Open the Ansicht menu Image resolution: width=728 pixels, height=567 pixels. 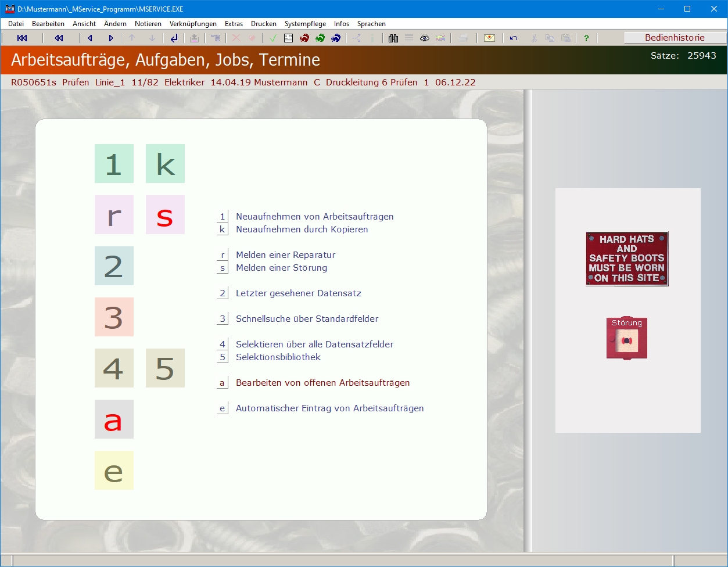[84, 24]
